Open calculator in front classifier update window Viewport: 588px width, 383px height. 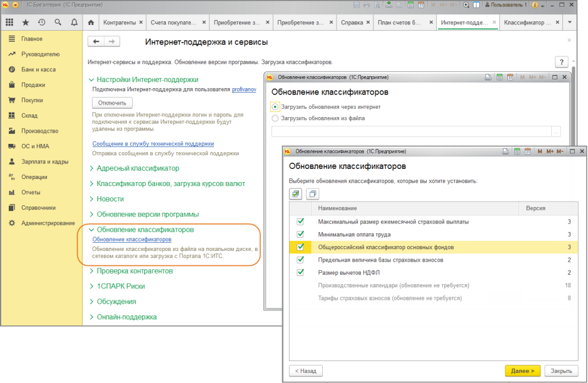517,151
